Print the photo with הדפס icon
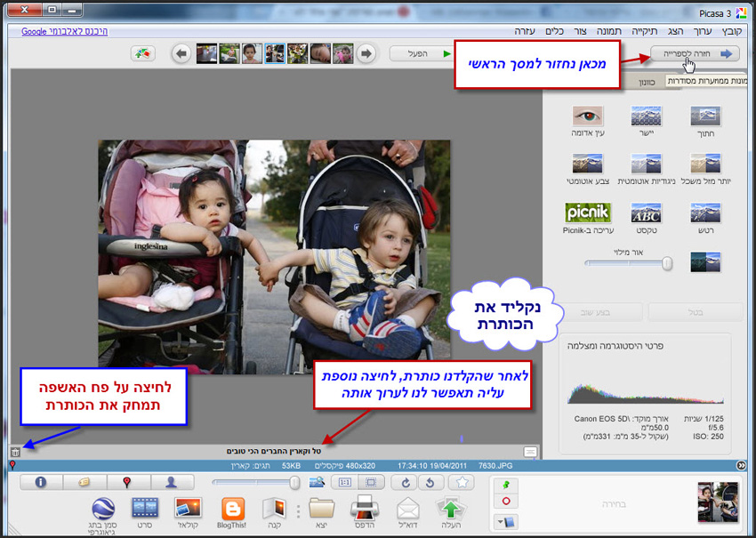Viewport: 756px width, 538px height. [x=365, y=508]
